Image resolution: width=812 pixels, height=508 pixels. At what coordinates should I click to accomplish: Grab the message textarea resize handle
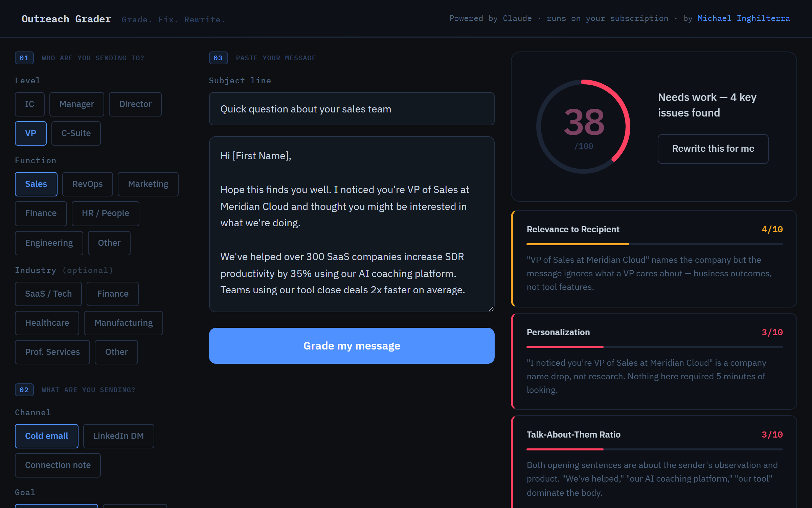pos(491,309)
